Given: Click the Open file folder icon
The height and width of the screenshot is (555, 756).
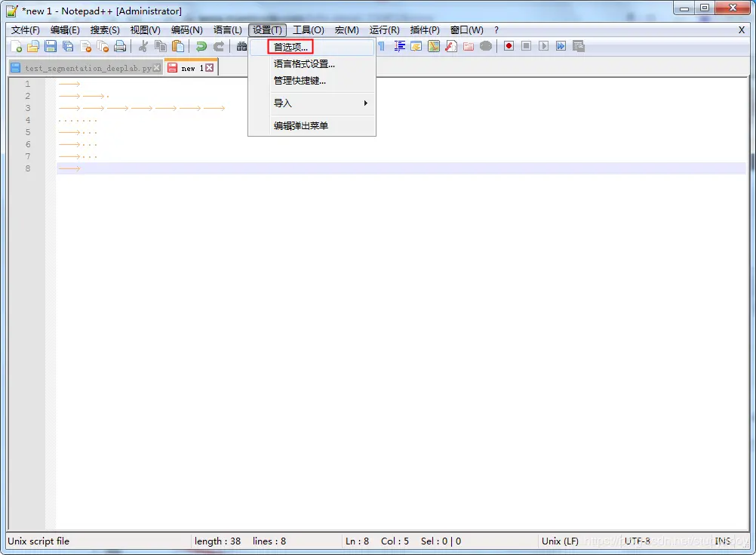Looking at the screenshot, I should [32, 46].
